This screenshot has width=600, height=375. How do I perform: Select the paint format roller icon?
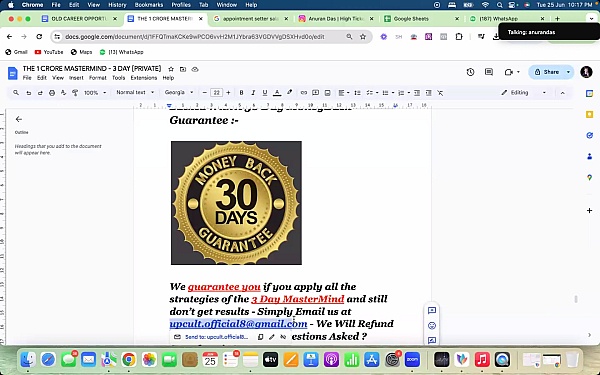point(75,93)
